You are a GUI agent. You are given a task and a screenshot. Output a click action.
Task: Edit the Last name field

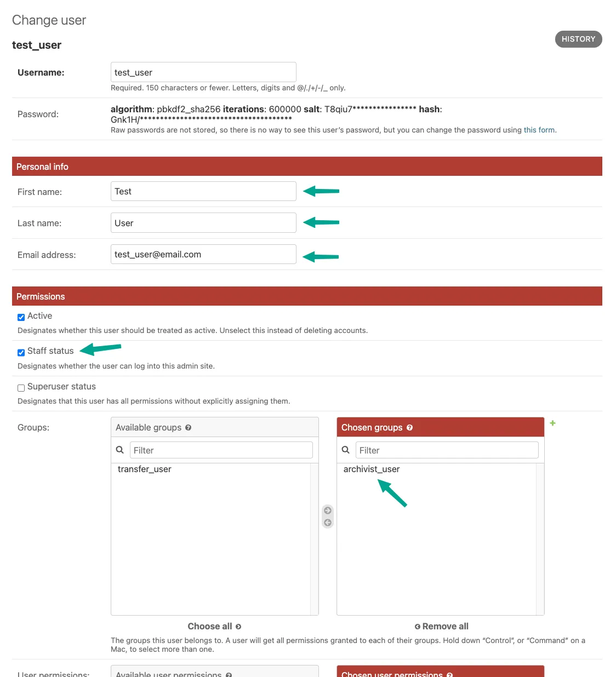[203, 223]
